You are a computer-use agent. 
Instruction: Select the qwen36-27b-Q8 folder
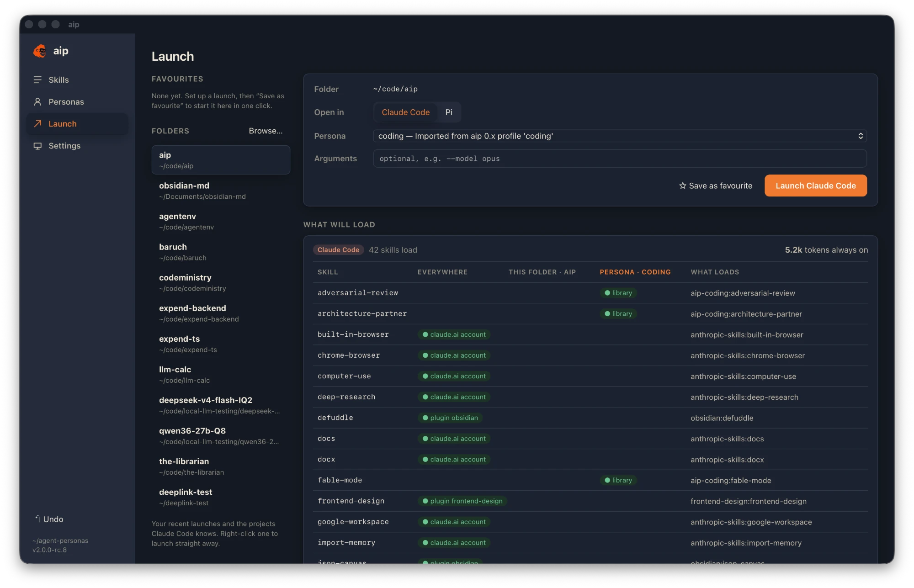(x=221, y=435)
